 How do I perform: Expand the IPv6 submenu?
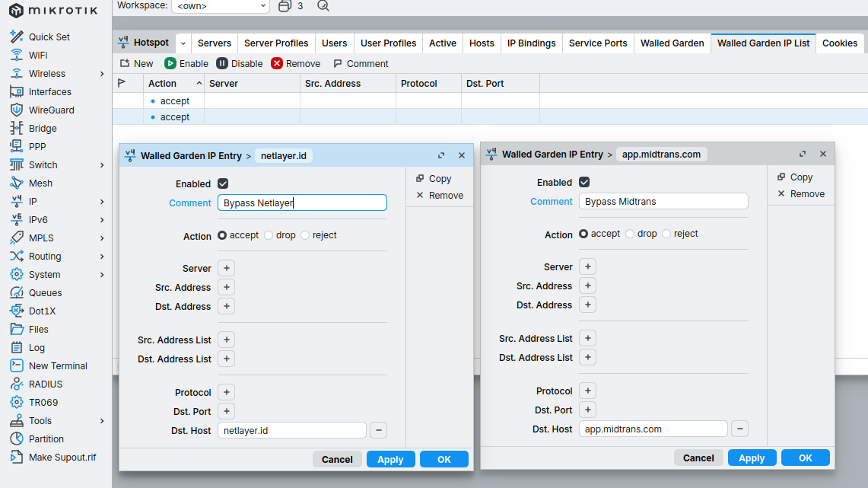click(102, 220)
